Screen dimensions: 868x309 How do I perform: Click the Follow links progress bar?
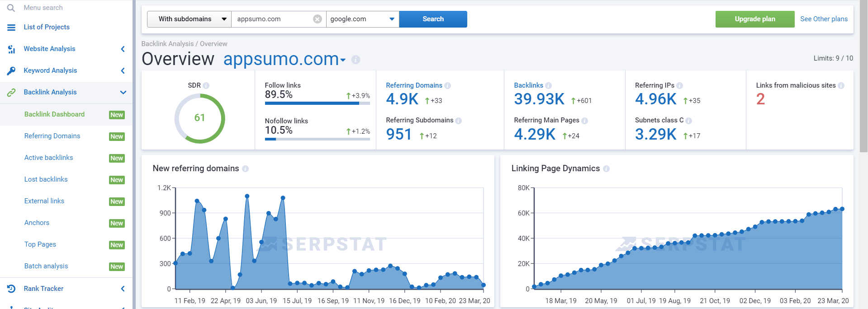(318, 103)
